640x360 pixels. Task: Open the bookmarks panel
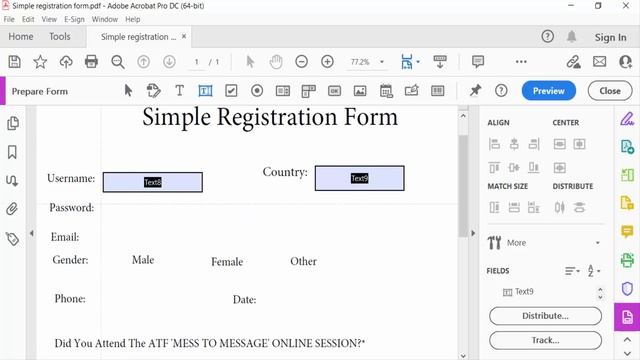(x=12, y=152)
